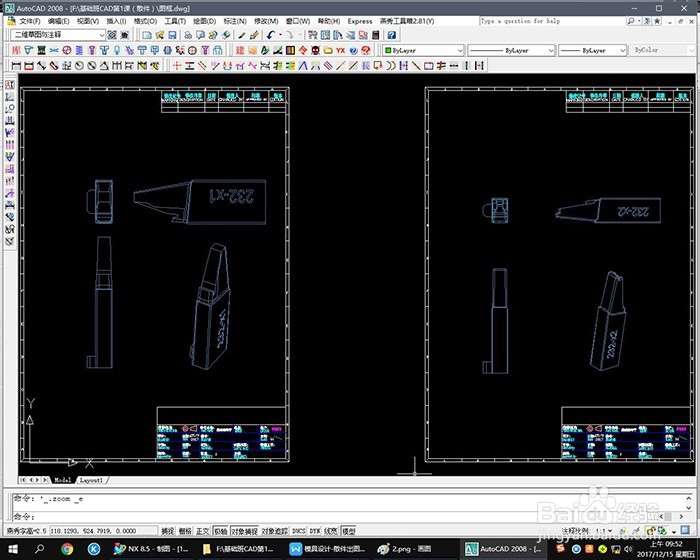
Task: Switch to the Model tab
Action: click(62, 480)
